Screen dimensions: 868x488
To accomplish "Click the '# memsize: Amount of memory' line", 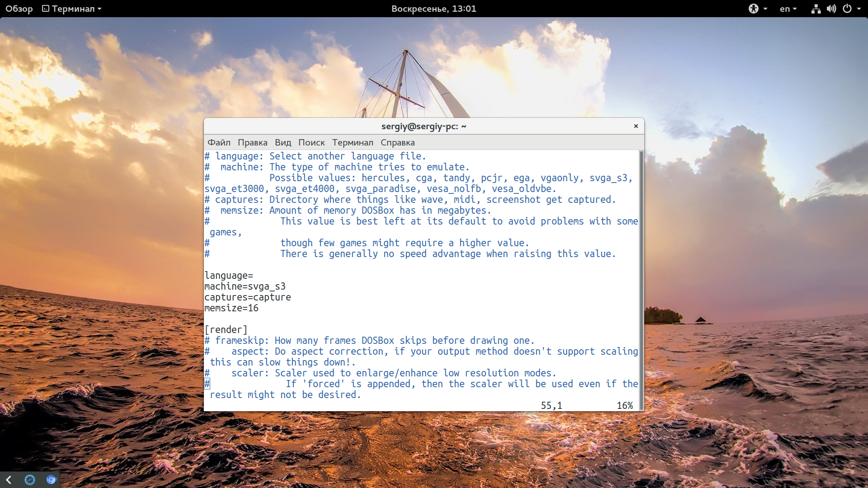I will 348,211.
